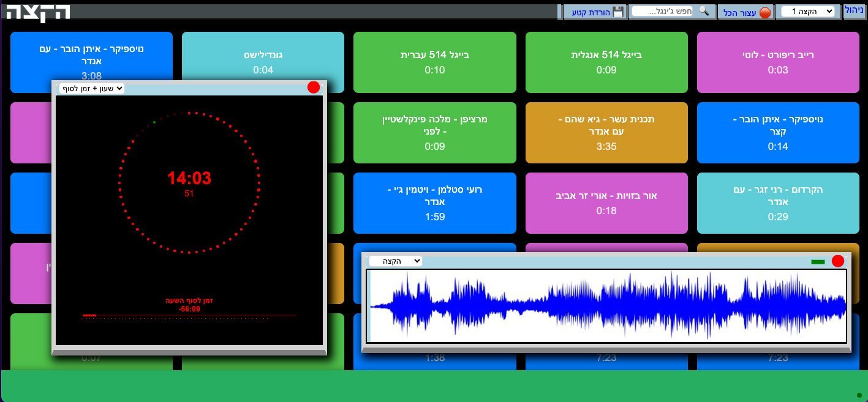Open the שעון + זמן לסוף dropdown in the clock window
Viewport: 868px width, 402px height.
[92, 88]
